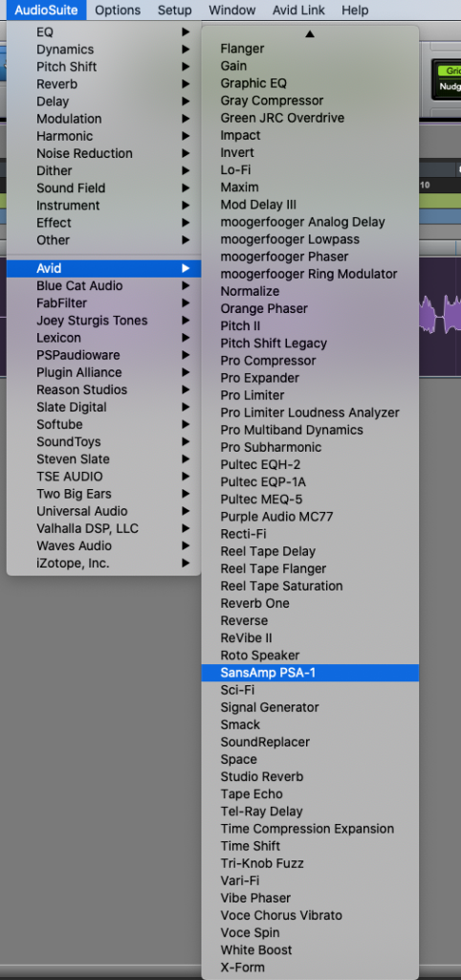The image size is (461, 980).
Task: Choose the ReVibe II plugin
Action: point(310,638)
